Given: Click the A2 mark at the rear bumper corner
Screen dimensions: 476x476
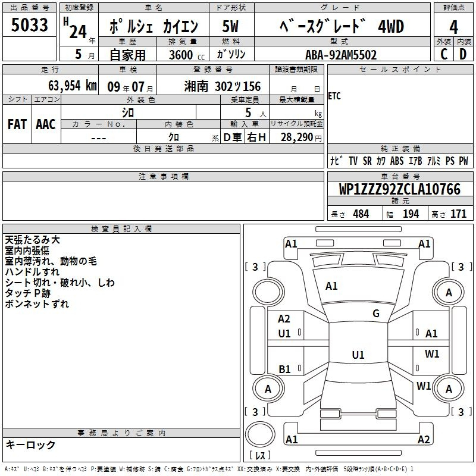Looking at the screenshot, I should 424,440.
